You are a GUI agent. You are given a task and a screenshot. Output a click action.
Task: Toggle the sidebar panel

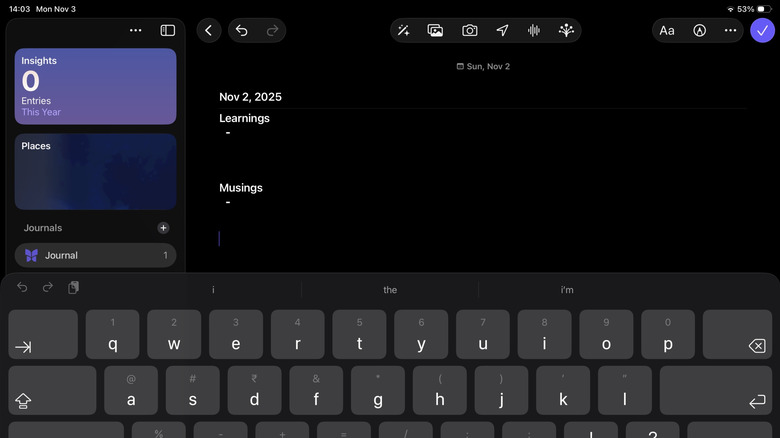tap(168, 30)
